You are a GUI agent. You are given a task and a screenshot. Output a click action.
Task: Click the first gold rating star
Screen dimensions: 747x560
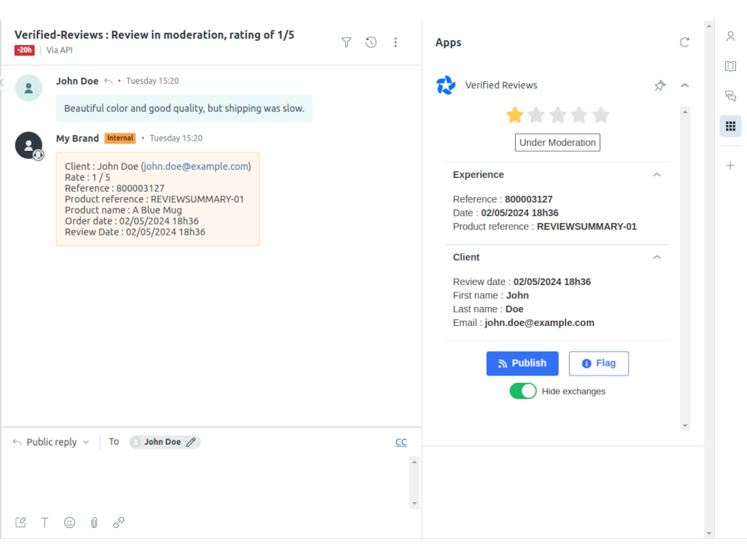515,115
